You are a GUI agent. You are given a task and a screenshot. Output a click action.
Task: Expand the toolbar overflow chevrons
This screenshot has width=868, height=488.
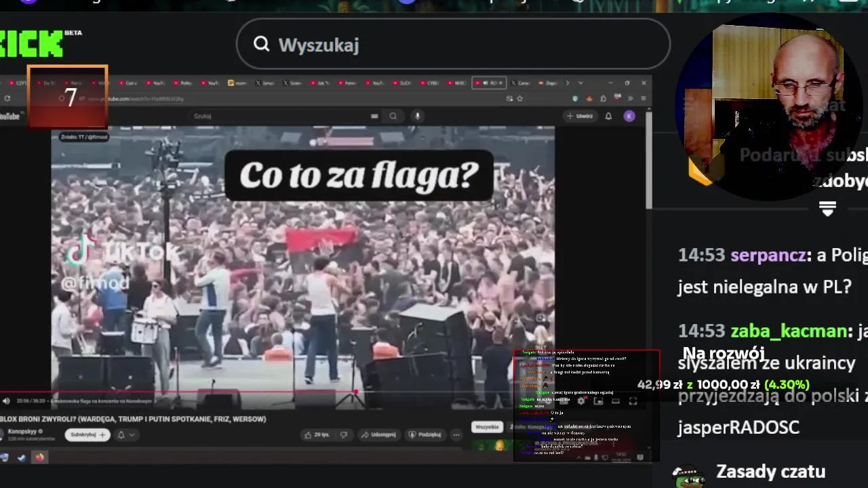[x=630, y=98]
